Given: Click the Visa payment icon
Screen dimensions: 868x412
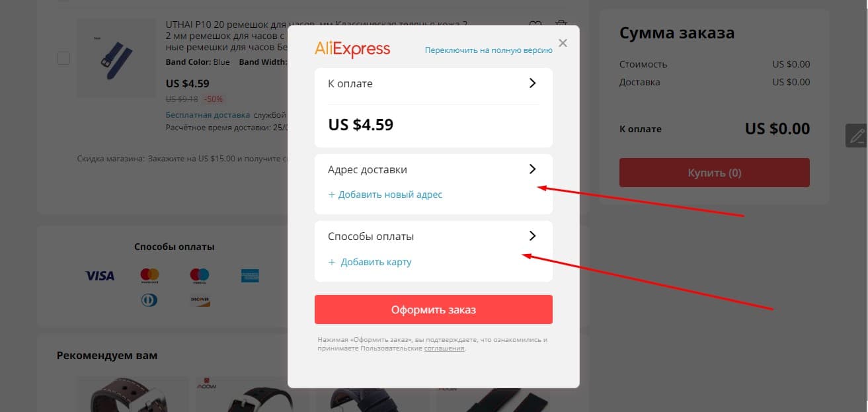Looking at the screenshot, I should 100,276.
